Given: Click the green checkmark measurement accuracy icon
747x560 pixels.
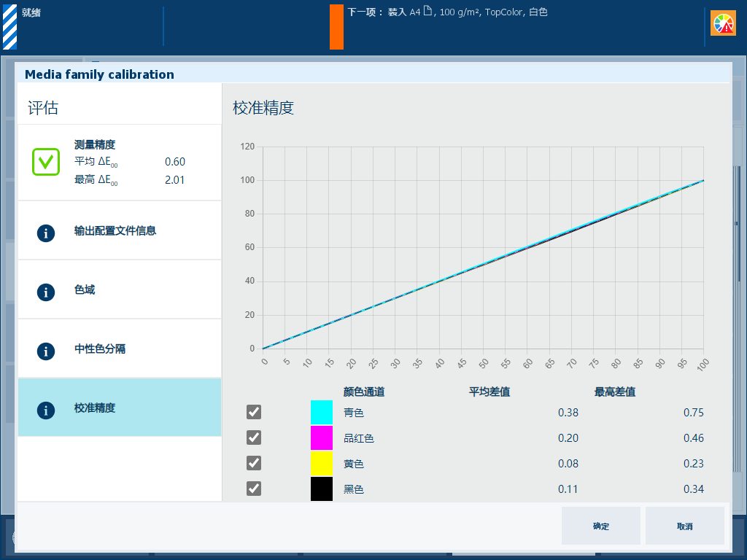Looking at the screenshot, I should point(46,162).
